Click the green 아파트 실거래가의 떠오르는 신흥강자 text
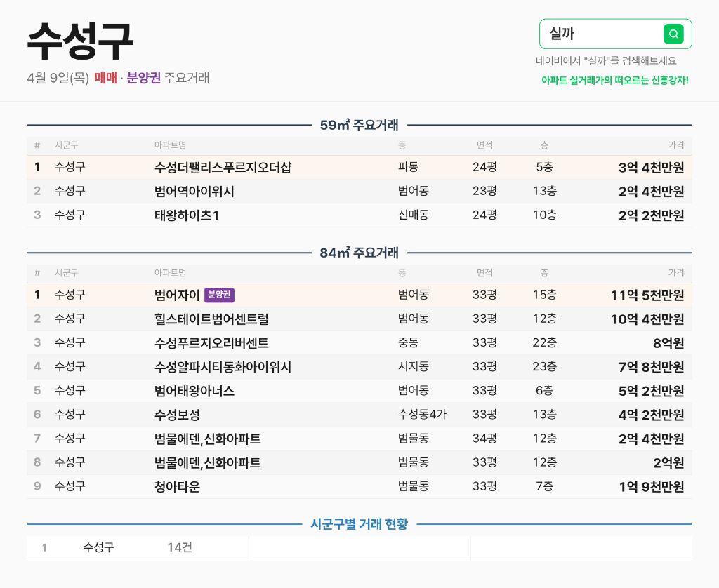 coord(615,80)
